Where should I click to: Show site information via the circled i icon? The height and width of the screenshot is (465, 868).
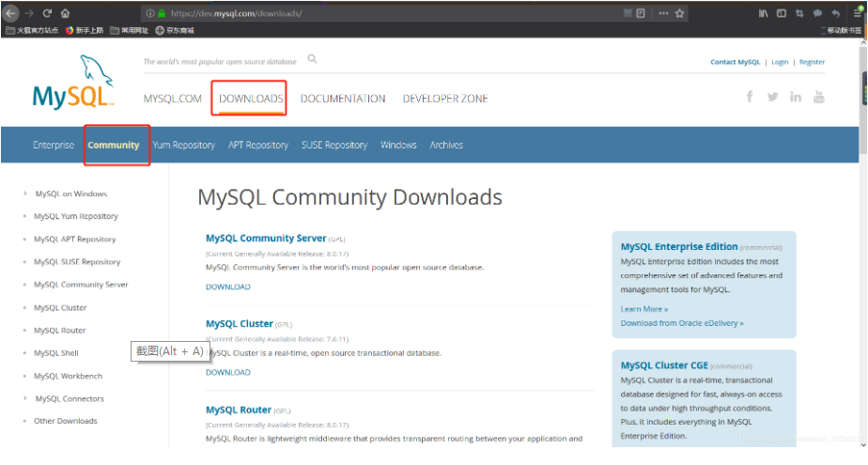coord(150,13)
